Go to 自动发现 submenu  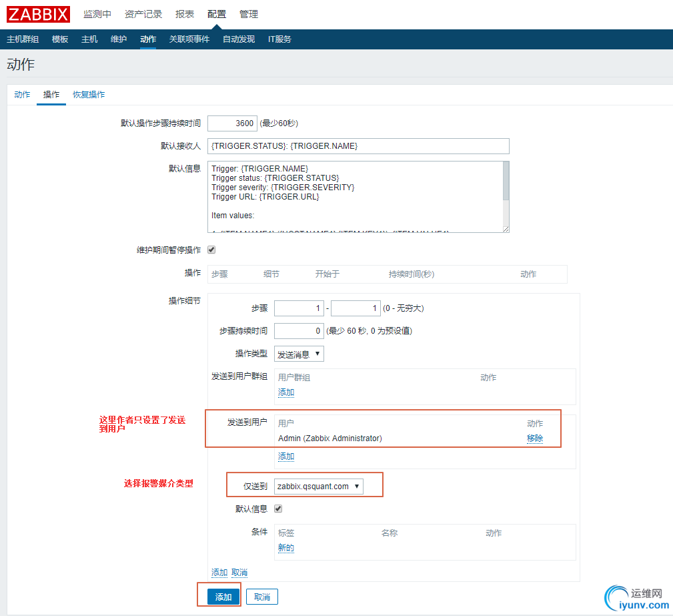(239, 39)
